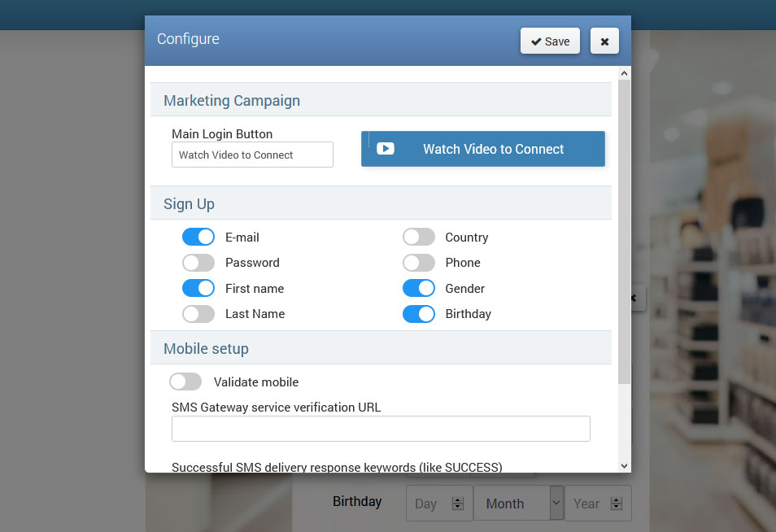This screenshot has height=532, width=776.
Task: Enable the Last Name toggle
Action: coord(198,314)
